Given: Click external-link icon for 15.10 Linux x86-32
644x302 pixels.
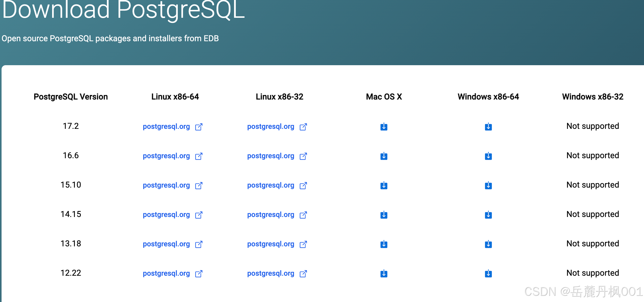Looking at the screenshot, I should (303, 186).
